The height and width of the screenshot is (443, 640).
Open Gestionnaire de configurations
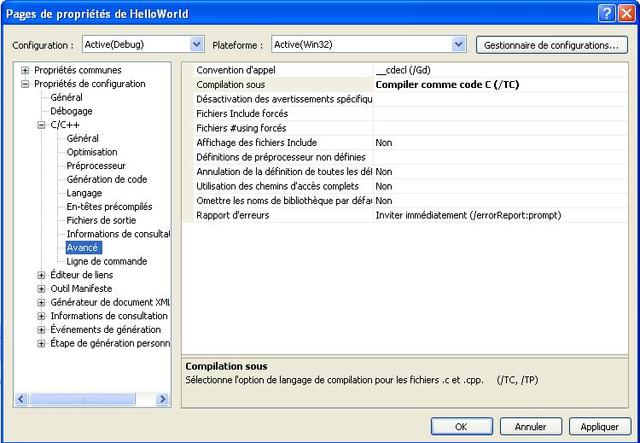550,45
